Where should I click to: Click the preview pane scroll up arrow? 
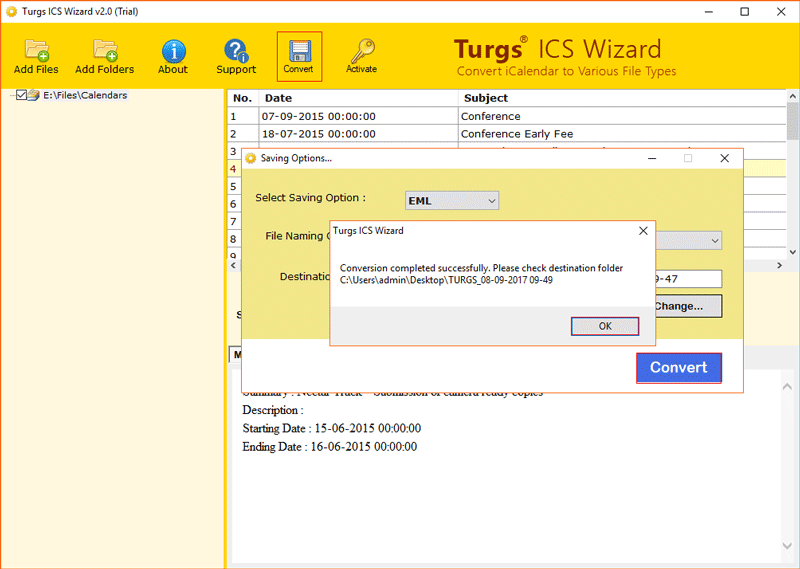[787, 387]
